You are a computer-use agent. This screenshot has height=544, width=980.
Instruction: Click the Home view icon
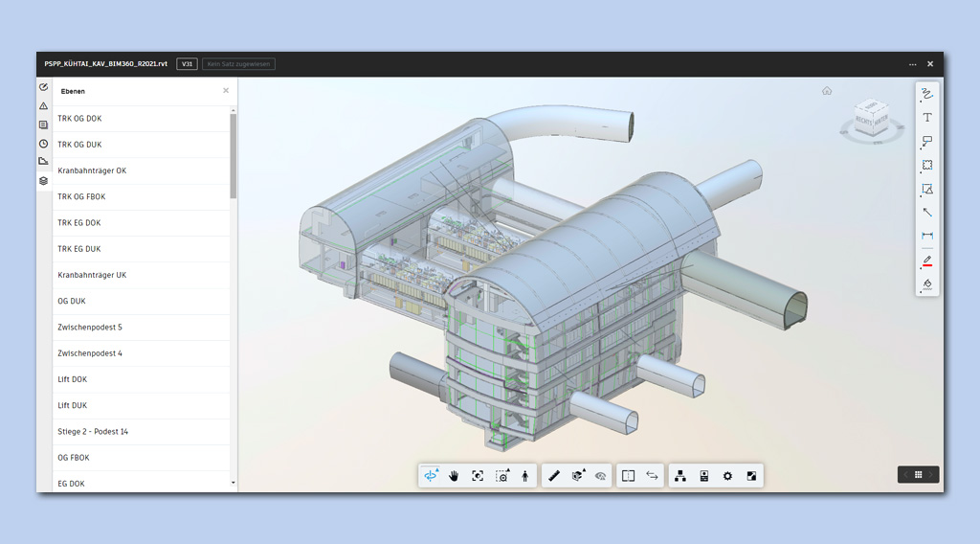point(827,91)
